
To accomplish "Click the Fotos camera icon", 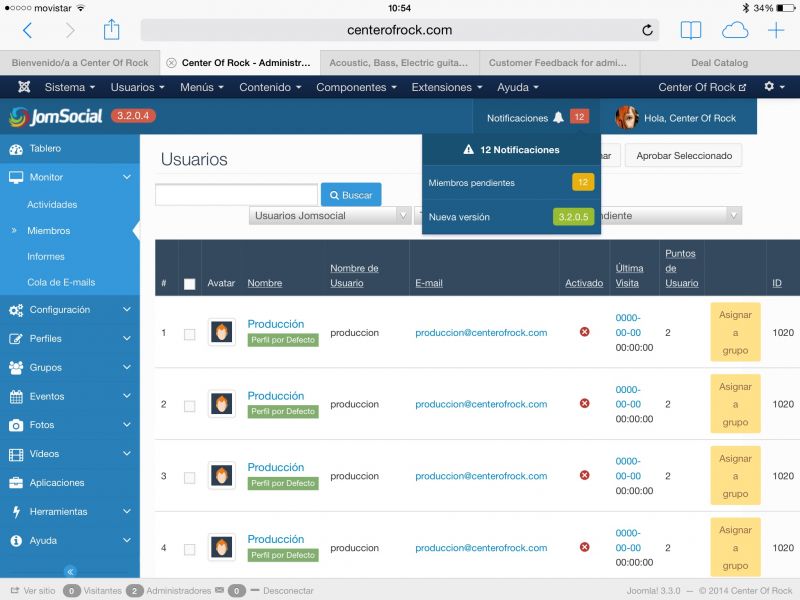I will click(x=16, y=425).
